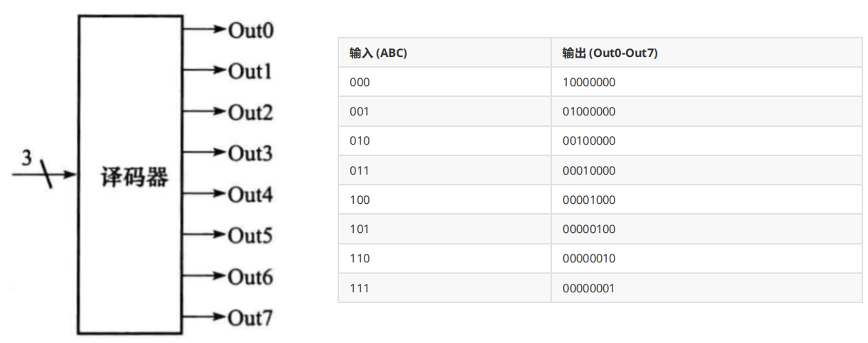This screenshot has width=868, height=343.
Task: Click the Out0 output label
Action: pyautogui.click(x=251, y=30)
